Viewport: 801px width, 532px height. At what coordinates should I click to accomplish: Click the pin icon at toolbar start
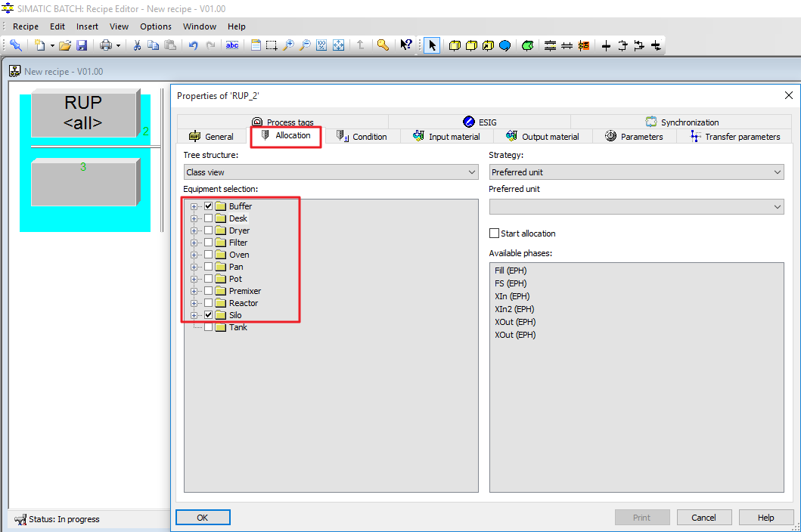tap(16, 45)
